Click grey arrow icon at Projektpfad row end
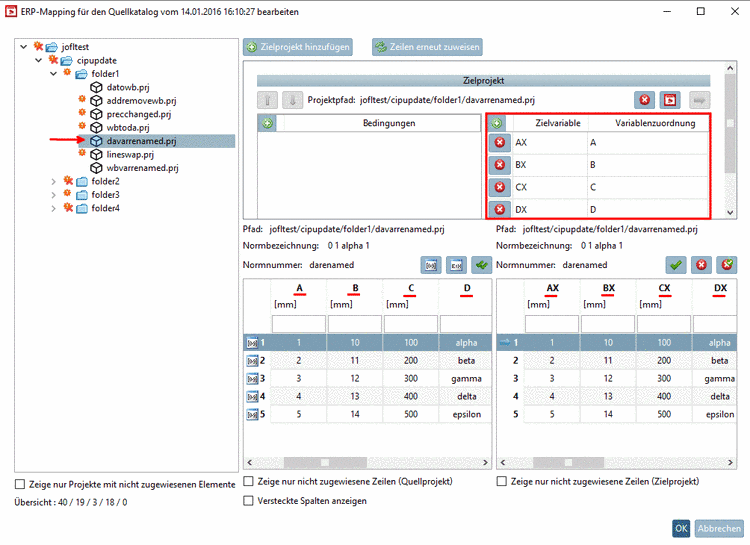The height and width of the screenshot is (545, 750). [x=699, y=100]
